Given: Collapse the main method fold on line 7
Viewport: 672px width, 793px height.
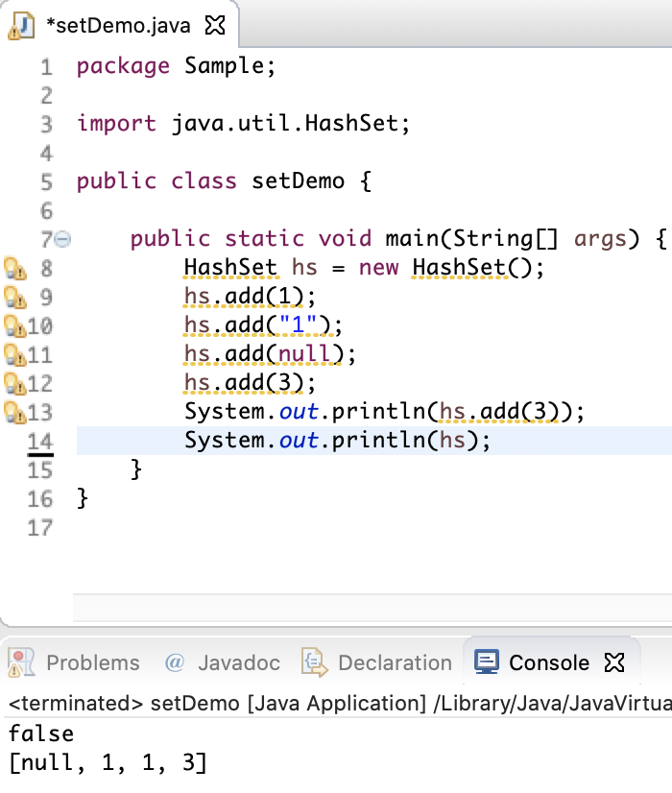Looking at the screenshot, I should 62,239.
